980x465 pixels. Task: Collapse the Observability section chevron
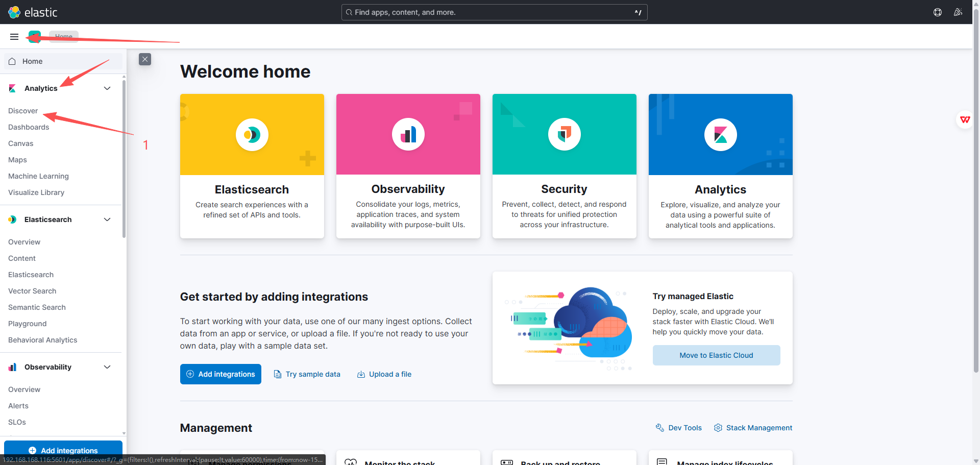pos(107,367)
